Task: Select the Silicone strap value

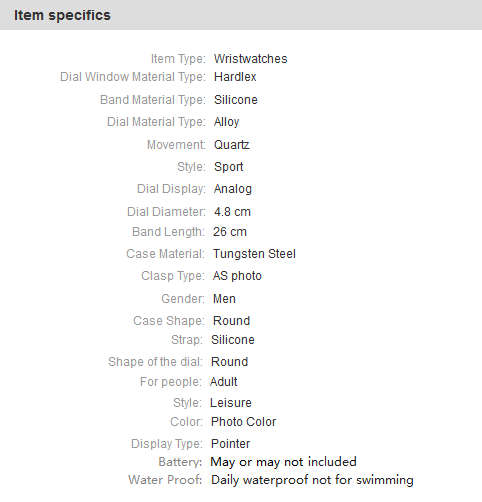Action: [233, 340]
